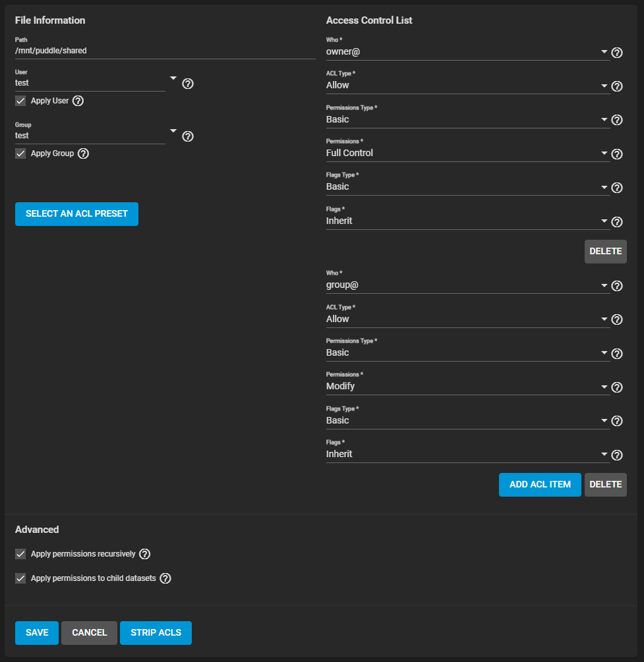The image size is (644, 662).
Task: Toggle the Apply Group checkbox
Action: click(x=20, y=153)
